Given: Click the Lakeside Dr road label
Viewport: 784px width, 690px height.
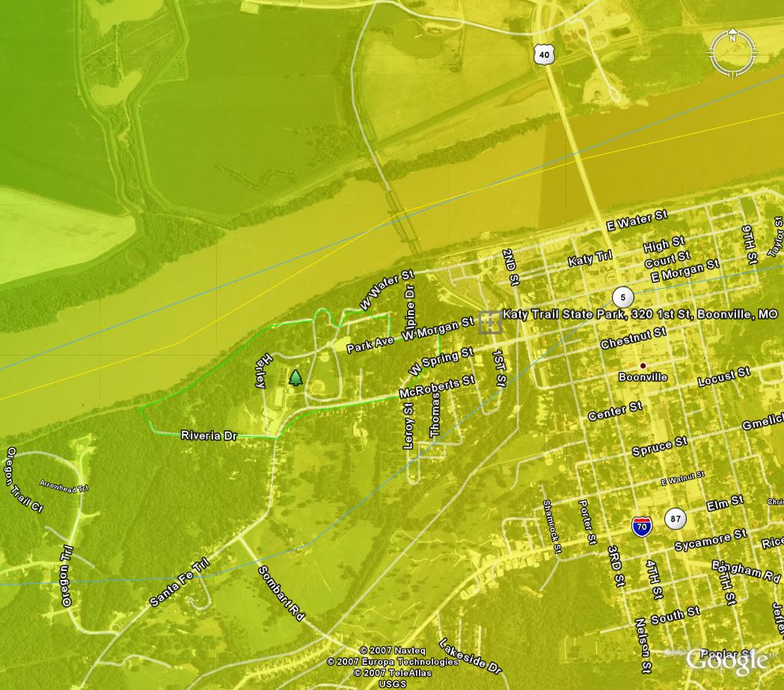Looking at the screenshot, I should pyautogui.click(x=470, y=656).
